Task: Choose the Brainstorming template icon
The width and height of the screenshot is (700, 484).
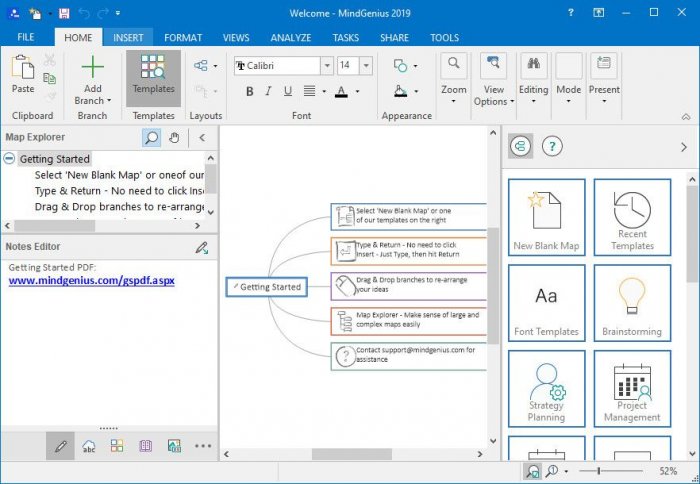Action: coord(631,302)
